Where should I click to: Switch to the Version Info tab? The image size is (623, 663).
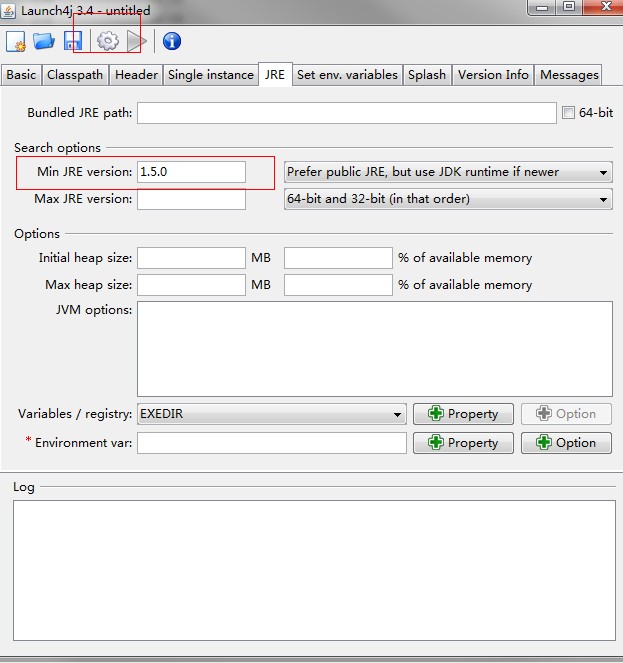[x=493, y=75]
